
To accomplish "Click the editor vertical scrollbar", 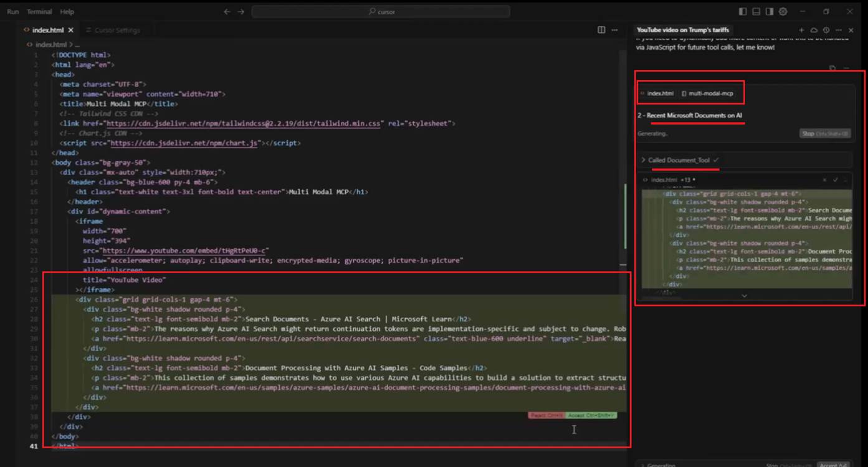I will coord(624,249).
